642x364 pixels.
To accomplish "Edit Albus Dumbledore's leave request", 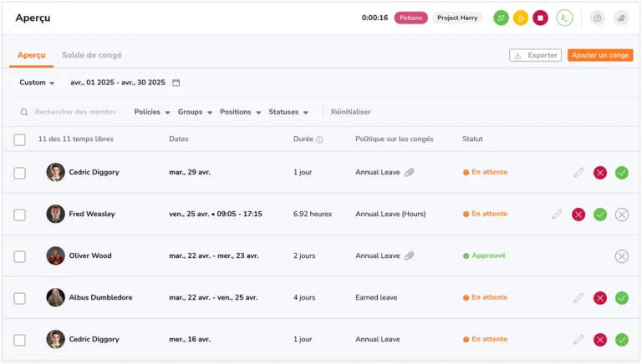I will tap(578, 298).
